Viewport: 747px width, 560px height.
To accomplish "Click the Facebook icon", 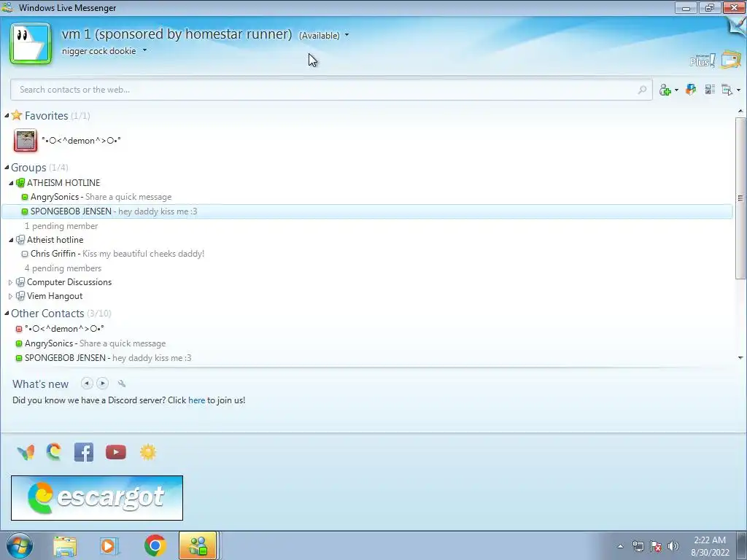I will pyautogui.click(x=84, y=452).
